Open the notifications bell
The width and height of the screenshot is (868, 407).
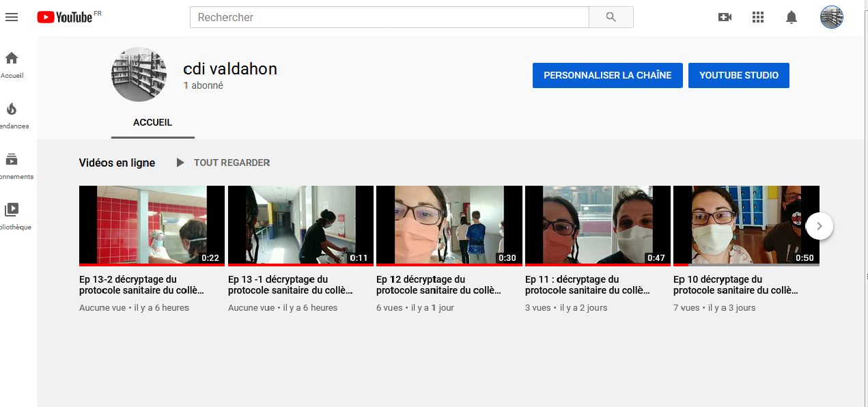pyautogui.click(x=792, y=17)
